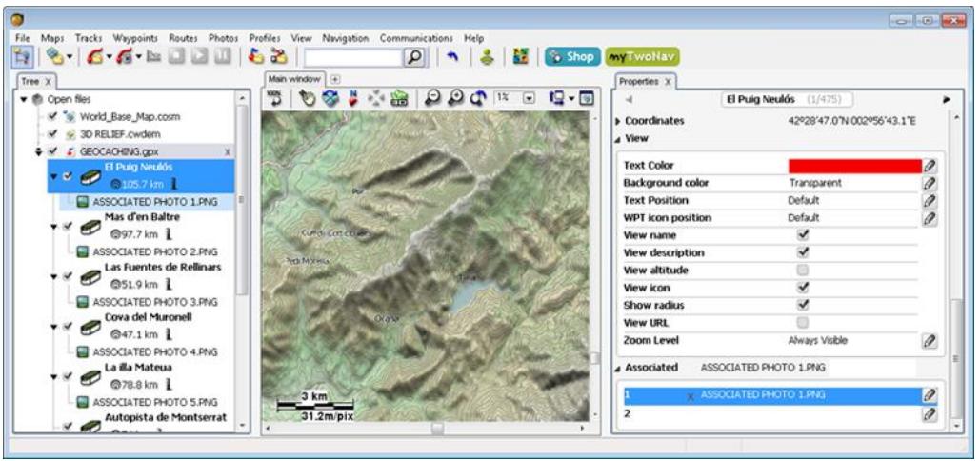The height and width of the screenshot is (461, 980).
Task: Expand the Coordinates section
Action: (x=616, y=121)
